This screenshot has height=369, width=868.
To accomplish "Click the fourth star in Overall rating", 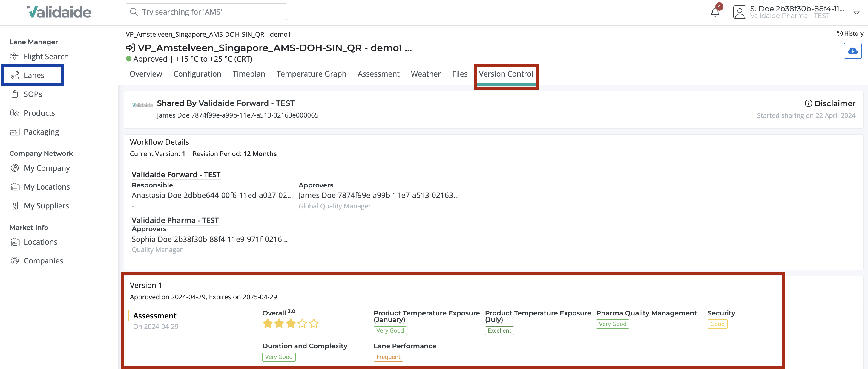I will [x=302, y=324].
